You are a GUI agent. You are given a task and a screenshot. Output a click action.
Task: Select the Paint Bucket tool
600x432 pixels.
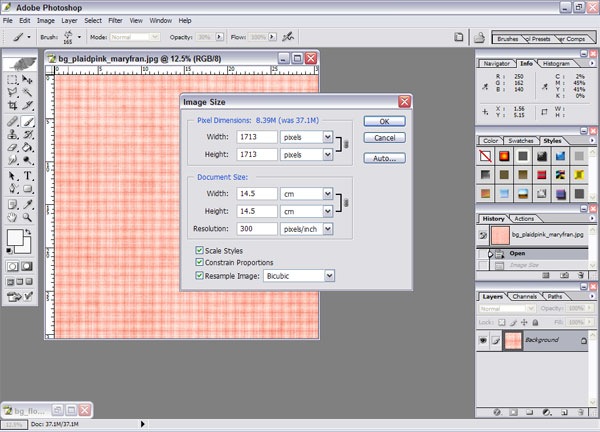[x=28, y=148]
